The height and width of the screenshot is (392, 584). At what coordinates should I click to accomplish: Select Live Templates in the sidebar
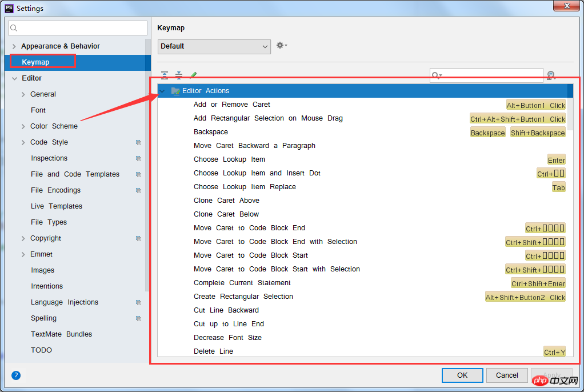(57, 206)
